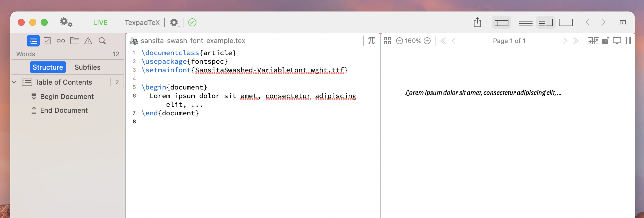Image resolution: width=644 pixels, height=218 pixels.
Task: Go forward in navigation history
Action: click(x=603, y=22)
